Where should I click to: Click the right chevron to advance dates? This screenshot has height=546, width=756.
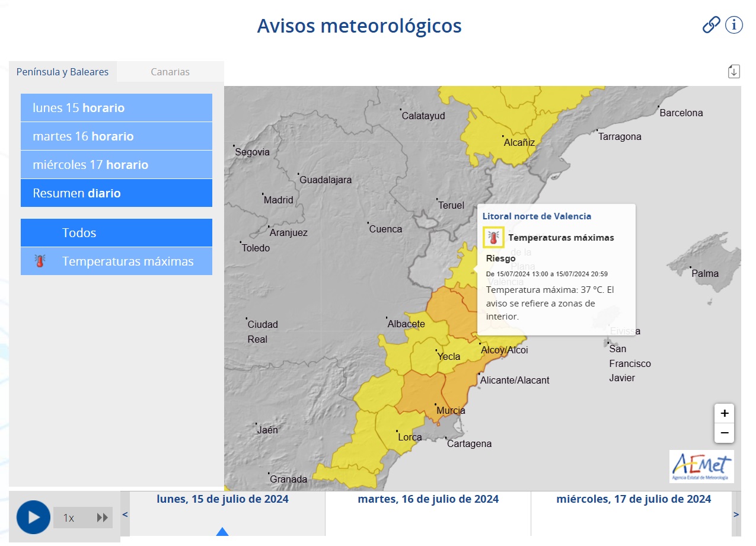coord(736,515)
